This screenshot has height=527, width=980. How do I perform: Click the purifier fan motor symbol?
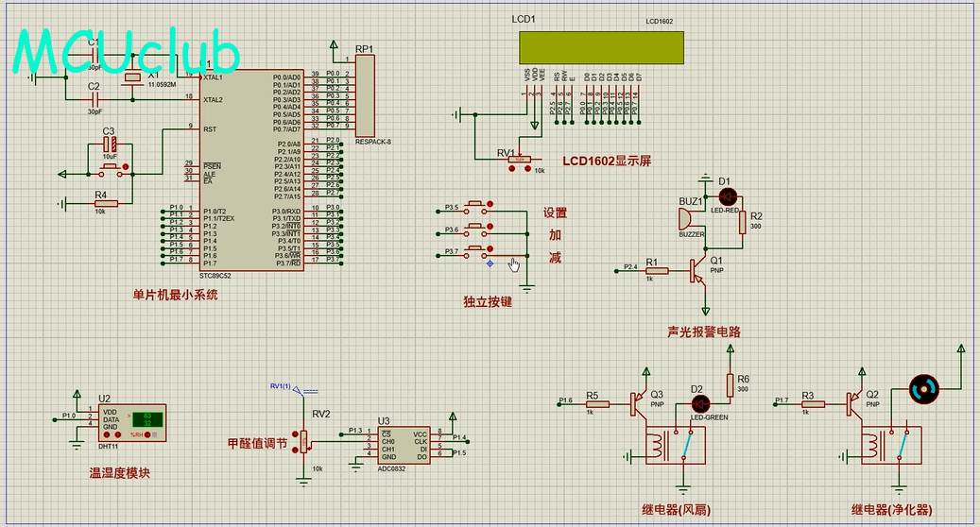(x=921, y=388)
